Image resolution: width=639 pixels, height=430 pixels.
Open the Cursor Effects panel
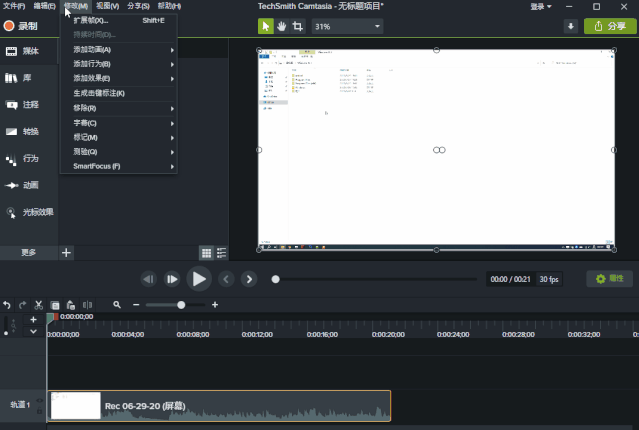point(29,212)
